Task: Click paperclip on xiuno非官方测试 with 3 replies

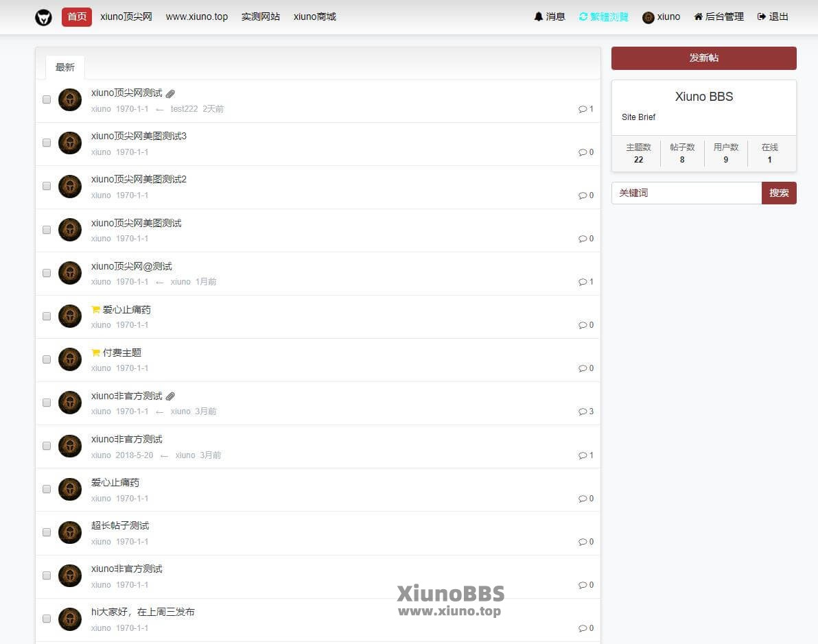Action: pos(170,397)
